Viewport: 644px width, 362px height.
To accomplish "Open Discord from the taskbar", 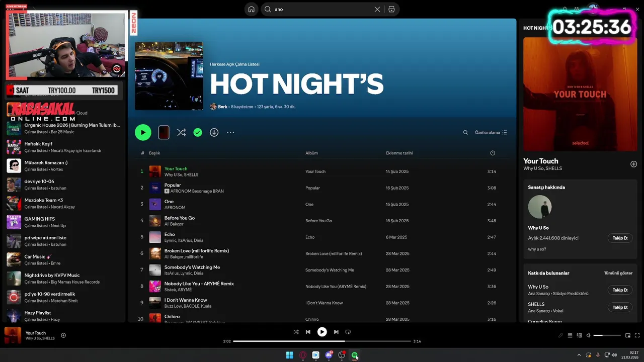I will pyautogui.click(x=329, y=355).
